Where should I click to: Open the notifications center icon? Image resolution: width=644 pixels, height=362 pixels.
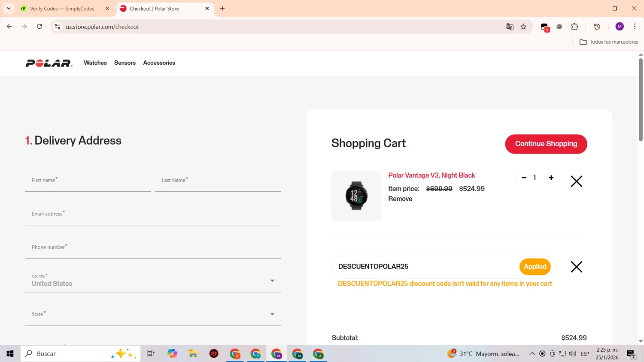(631, 354)
